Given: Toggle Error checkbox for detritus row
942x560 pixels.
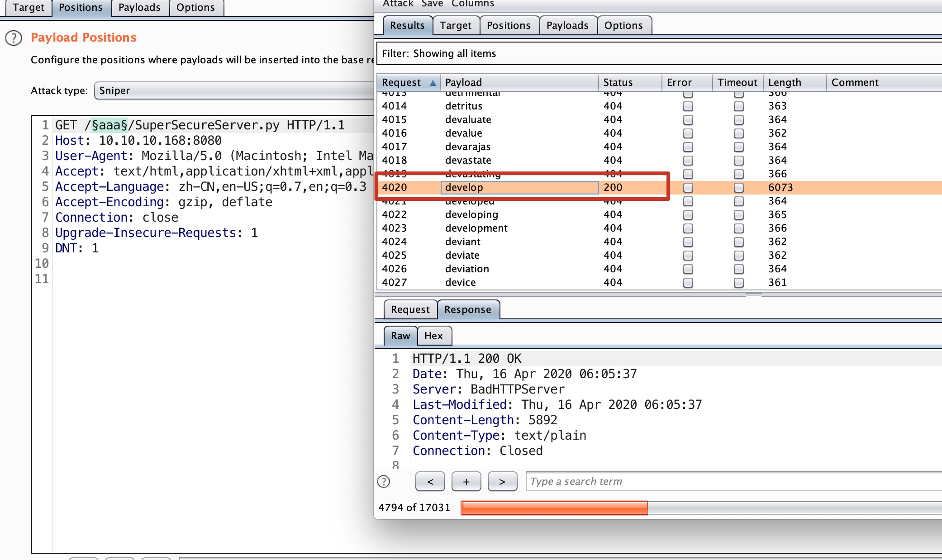Looking at the screenshot, I should [688, 106].
